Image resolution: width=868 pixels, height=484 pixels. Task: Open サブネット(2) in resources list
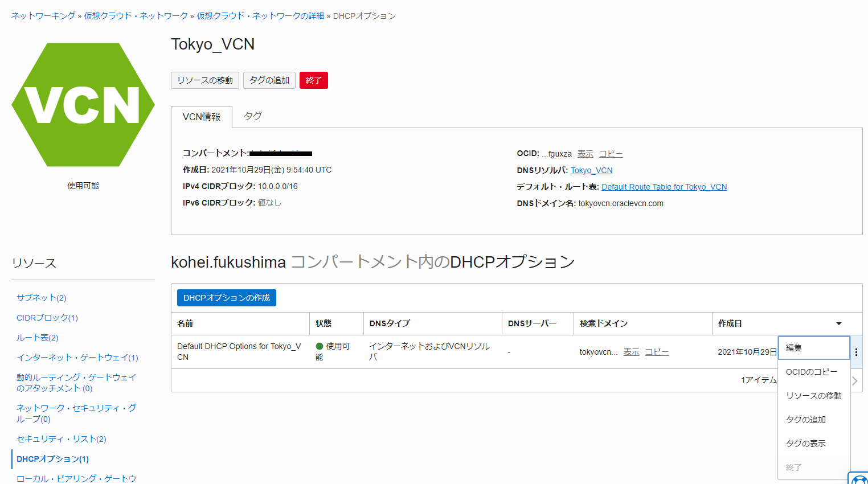[42, 298]
